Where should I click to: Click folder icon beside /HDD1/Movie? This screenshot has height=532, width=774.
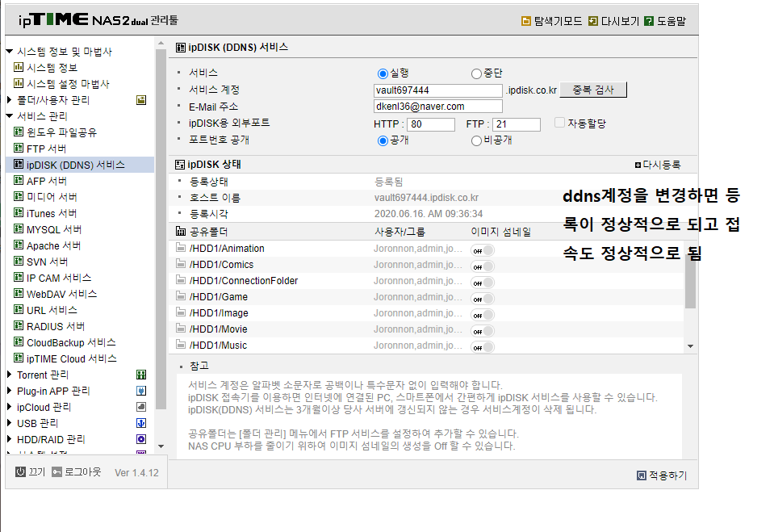point(181,329)
